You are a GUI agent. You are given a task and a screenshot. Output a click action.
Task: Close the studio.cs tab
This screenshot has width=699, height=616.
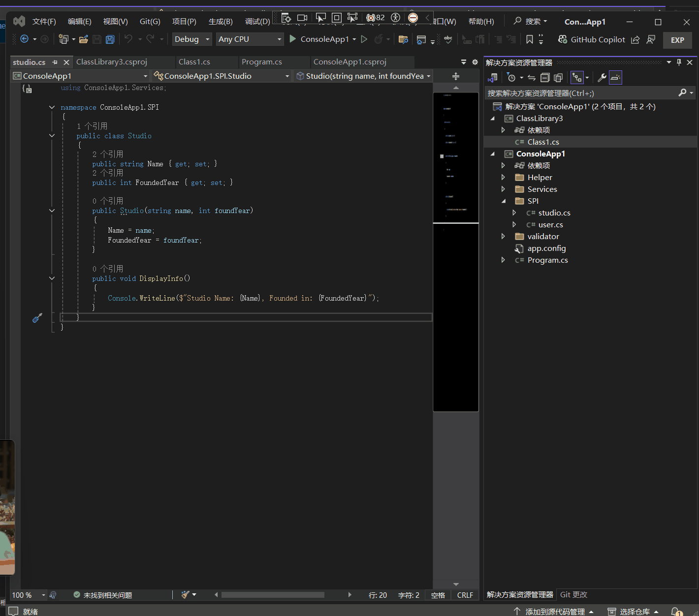(x=66, y=62)
